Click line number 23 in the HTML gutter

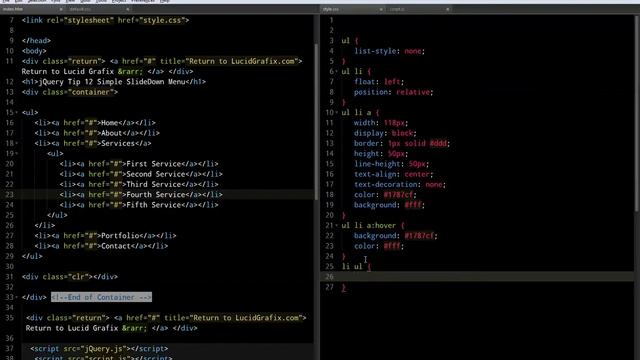pos(9,195)
